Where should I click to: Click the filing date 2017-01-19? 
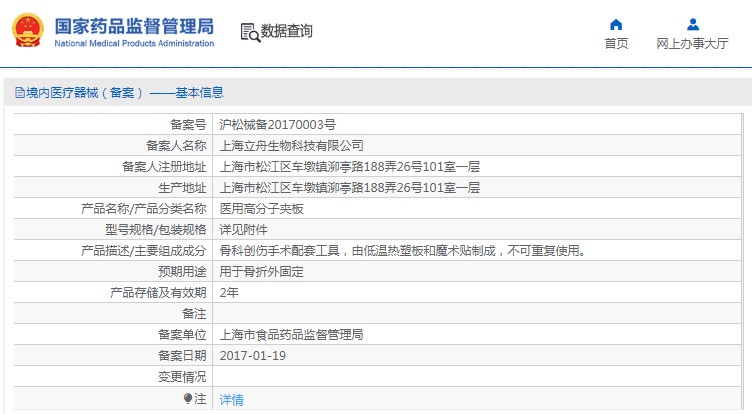tap(253, 355)
